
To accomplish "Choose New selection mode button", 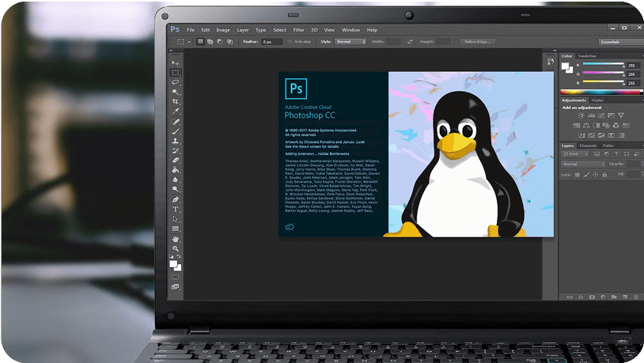I will 200,41.
